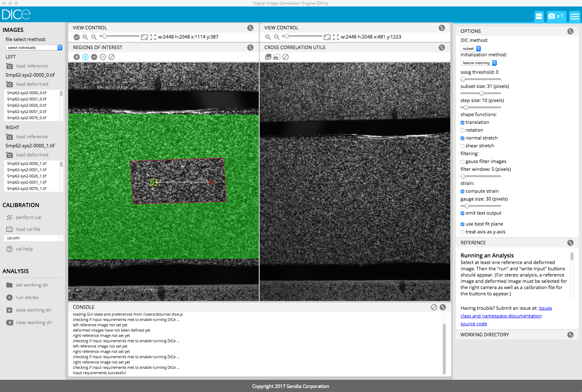
Task: Open the file select method dropdown
Action: [34, 48]
